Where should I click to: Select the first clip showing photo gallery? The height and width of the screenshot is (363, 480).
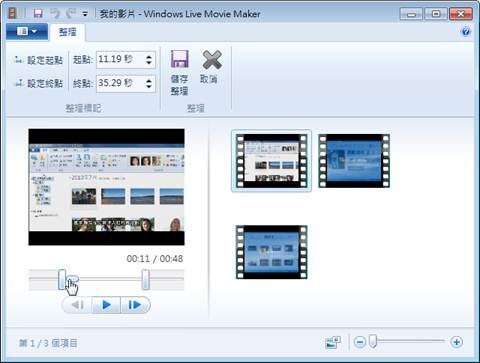pos(271,161)
